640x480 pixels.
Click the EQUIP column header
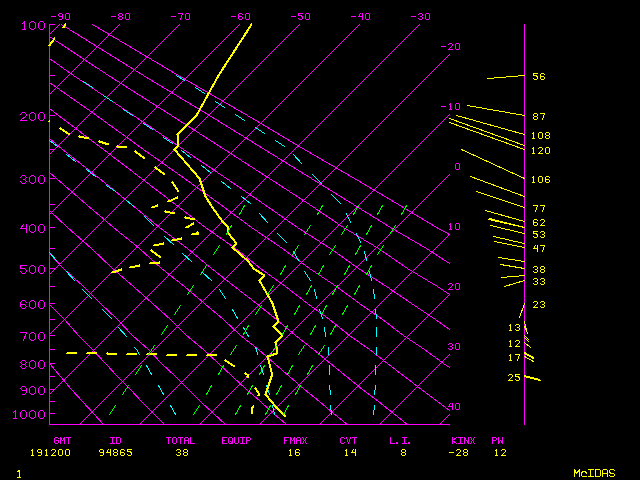coord(236,440)
